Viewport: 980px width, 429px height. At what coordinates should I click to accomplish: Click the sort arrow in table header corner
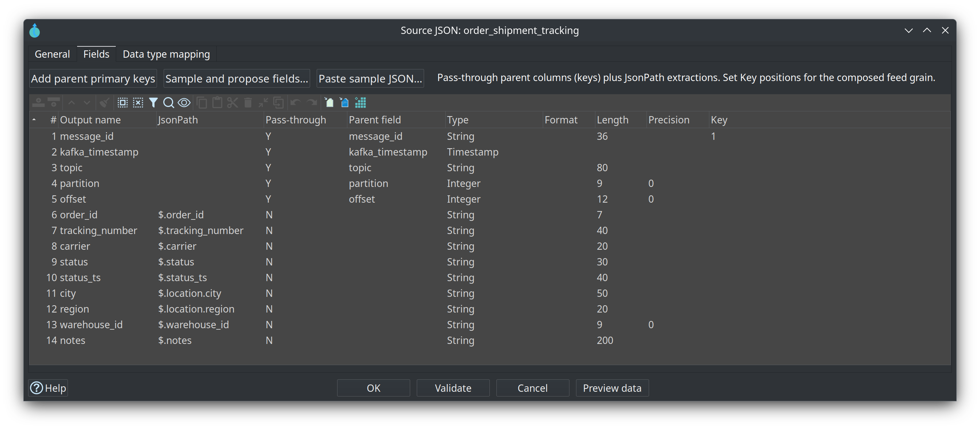pos(34,120)
